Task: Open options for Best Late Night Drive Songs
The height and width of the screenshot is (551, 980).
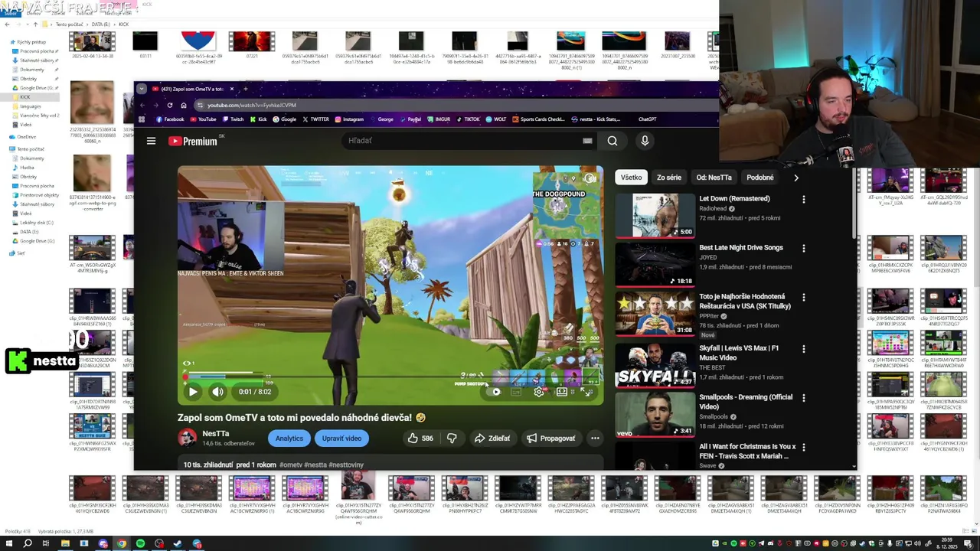Action: click(x=803, y=248)
